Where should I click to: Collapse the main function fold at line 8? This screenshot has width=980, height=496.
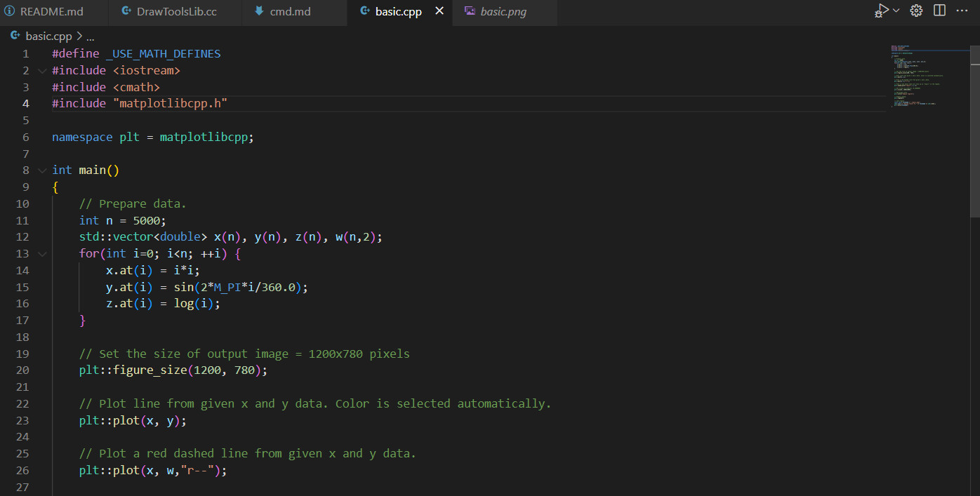click(42, 170)
